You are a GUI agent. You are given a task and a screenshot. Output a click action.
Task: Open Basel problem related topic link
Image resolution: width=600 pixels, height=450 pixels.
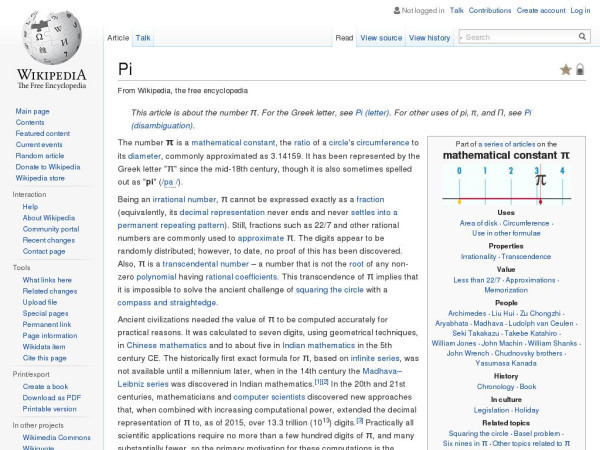(536, 433)
